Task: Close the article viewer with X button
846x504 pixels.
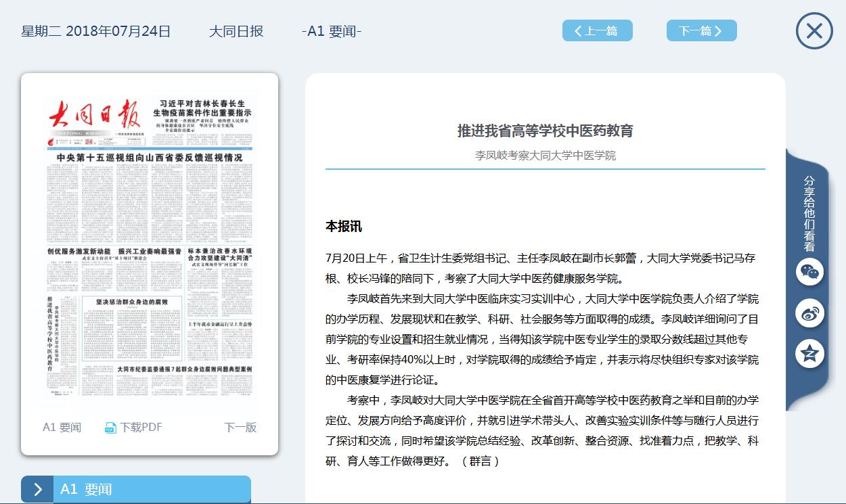Action: point(814,31)
